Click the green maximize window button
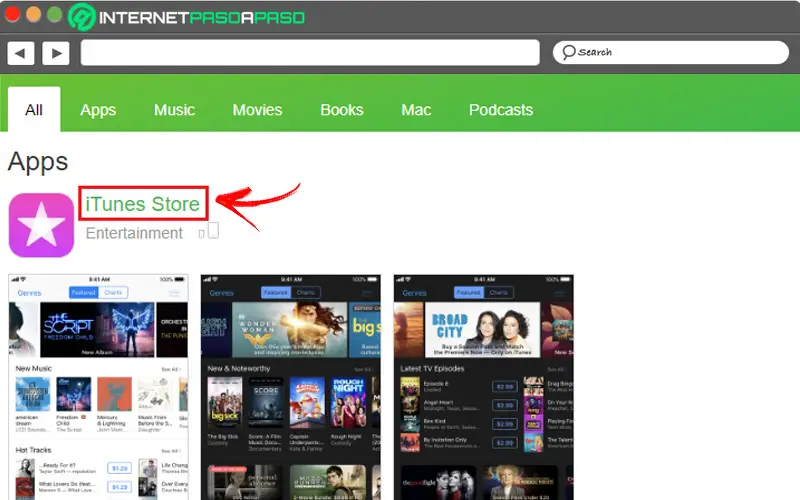The image size is (800, 500). (x=55, y=14)
